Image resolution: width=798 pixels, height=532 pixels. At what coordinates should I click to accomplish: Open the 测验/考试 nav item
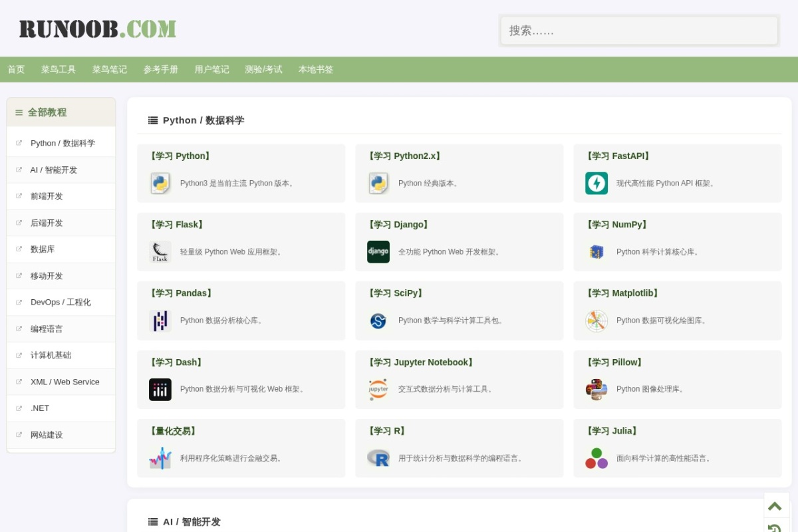click(x=263, y=69)
